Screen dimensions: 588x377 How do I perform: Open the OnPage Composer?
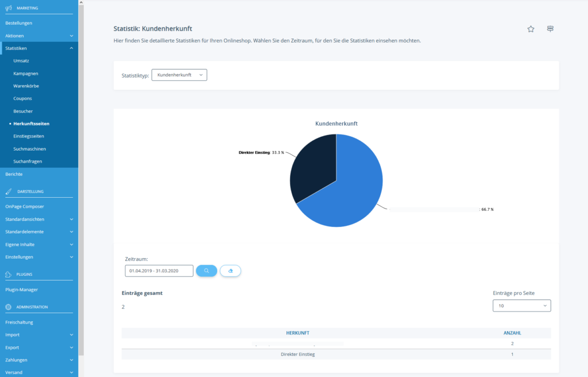click(25, 206)
